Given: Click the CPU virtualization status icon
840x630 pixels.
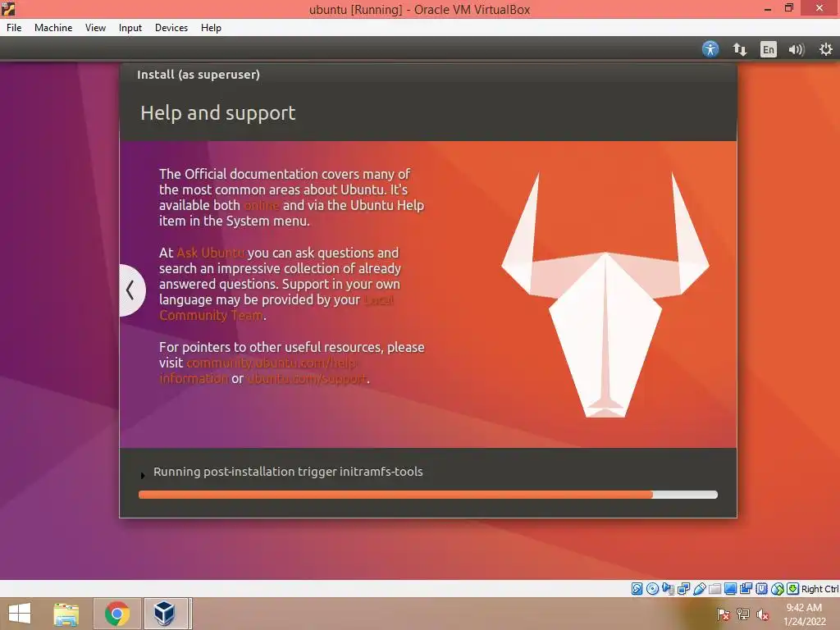Looking at the screenshot, I should tap(762, 589).
